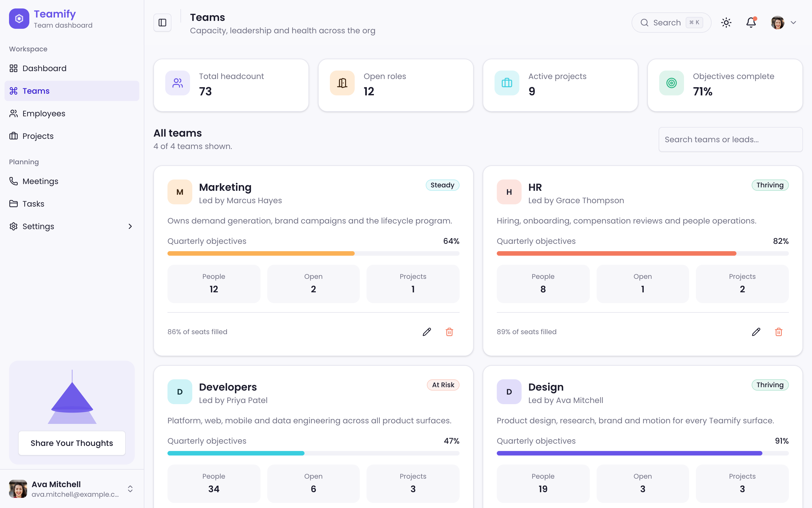
Task: Click Marketing quarterly objectives progress bar
Action: (x=314, y=253)
